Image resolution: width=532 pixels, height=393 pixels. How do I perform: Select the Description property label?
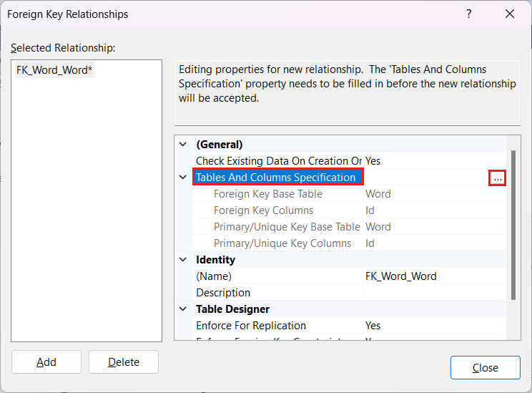(x=223, y=293)
